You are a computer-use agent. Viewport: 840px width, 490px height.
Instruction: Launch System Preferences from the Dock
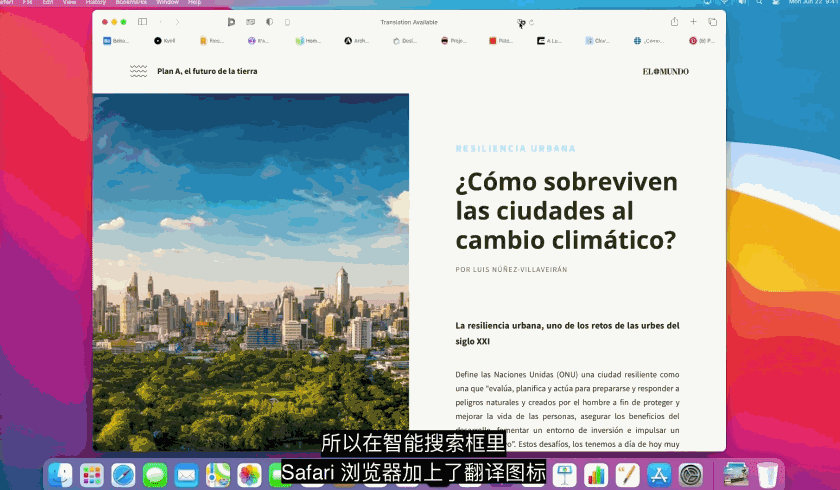(x=690, y=474)
